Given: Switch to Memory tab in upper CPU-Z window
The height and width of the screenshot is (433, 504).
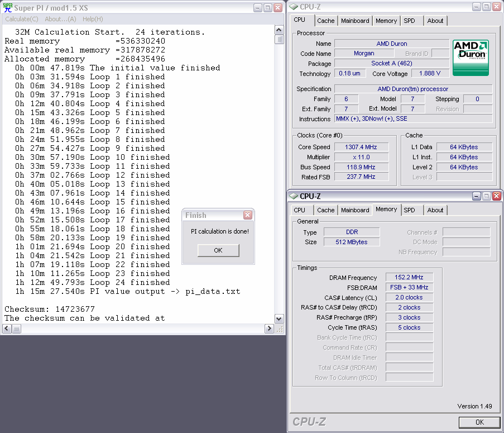Looking at the screenshot, I should [386, 21].
